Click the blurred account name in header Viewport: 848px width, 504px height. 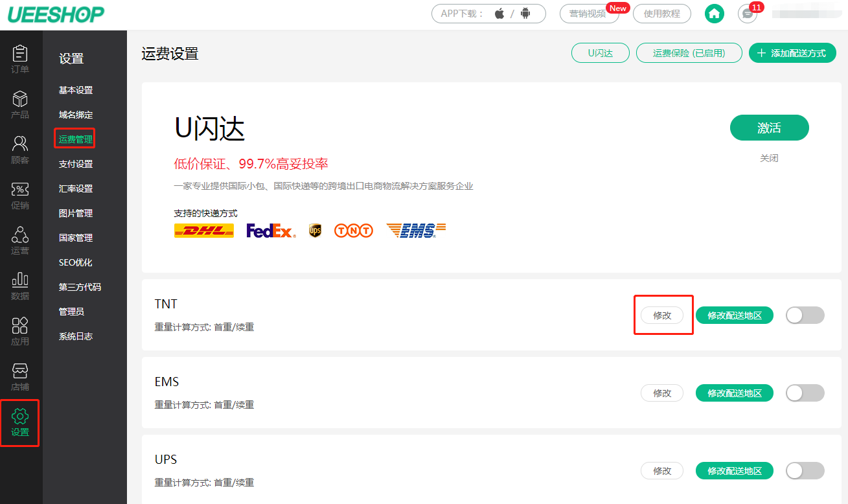click(x=806, y=13)
